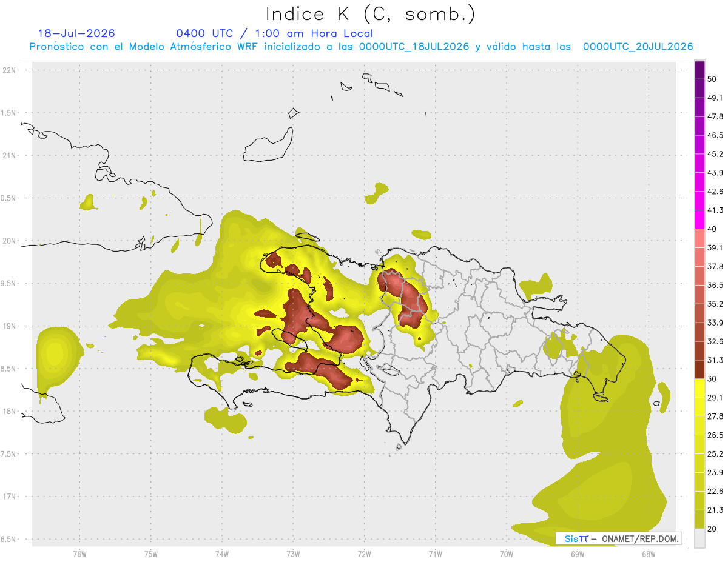Click the "74W" longitude label
The height and width of the screenshot is (562, 728).
[221, 554]
